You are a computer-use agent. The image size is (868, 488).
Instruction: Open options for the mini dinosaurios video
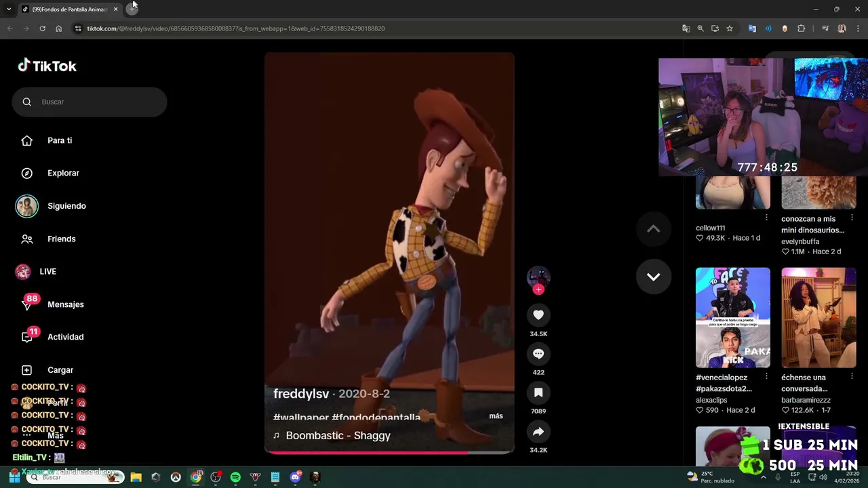click(852, 218)
